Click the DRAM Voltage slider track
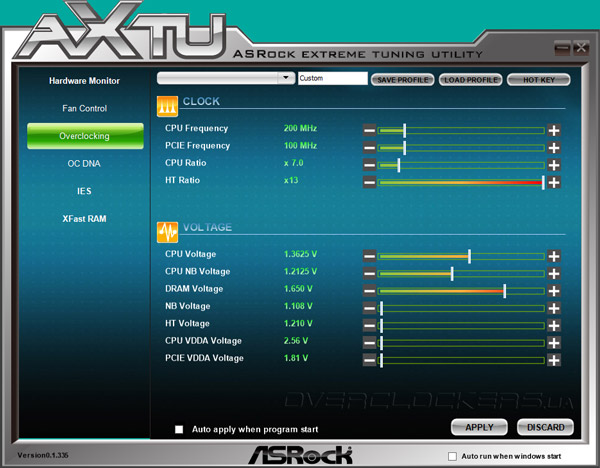 (461, 291)
